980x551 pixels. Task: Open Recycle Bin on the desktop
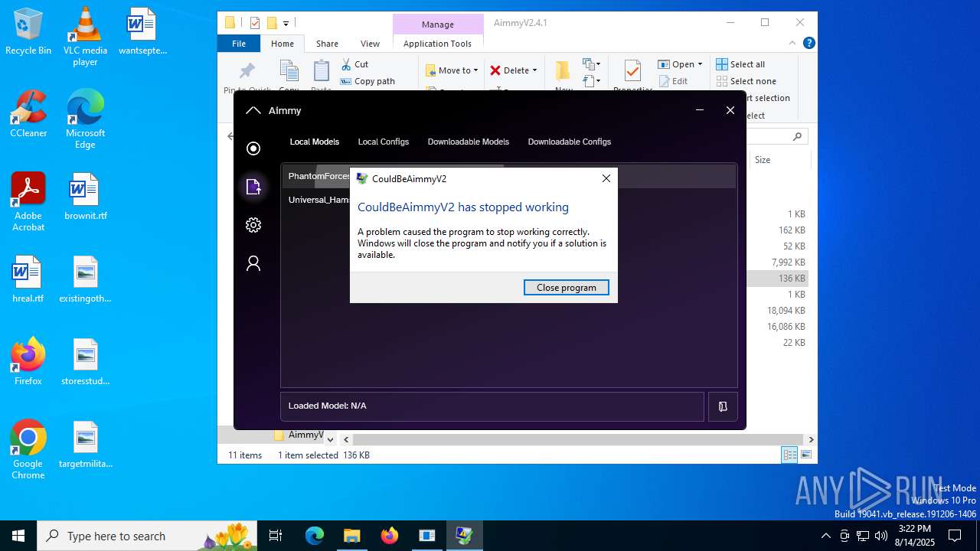(28, 32)
